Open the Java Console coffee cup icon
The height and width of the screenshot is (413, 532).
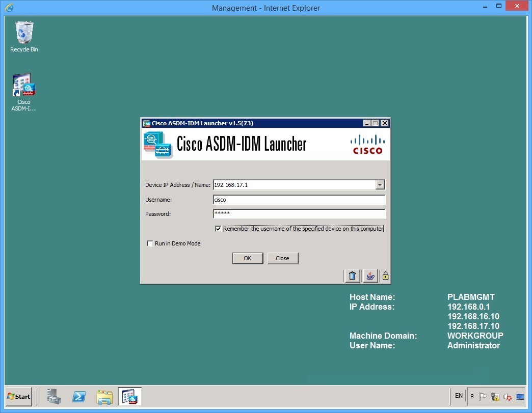point(370,276)
